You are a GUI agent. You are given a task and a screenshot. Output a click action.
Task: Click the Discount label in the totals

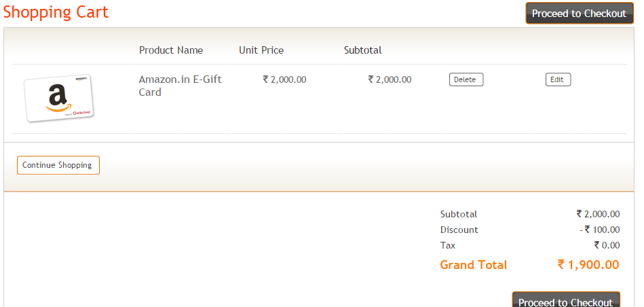(x=459, y=230)
